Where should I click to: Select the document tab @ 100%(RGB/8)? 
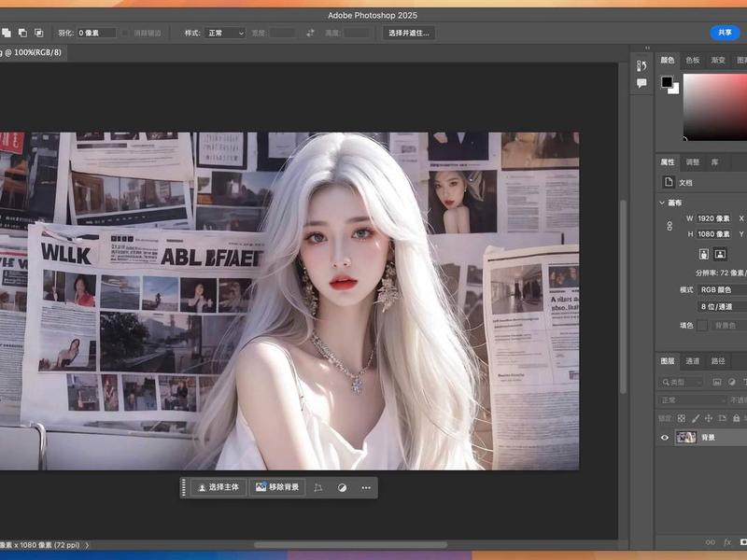32,52
